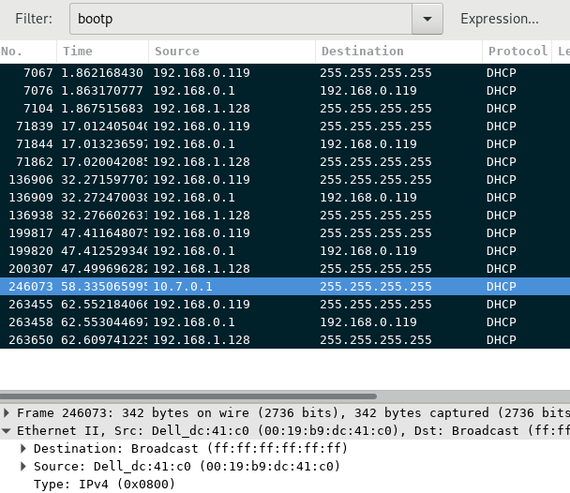Select packet number 199817
570x493 pixels.
tap(285, 233)
